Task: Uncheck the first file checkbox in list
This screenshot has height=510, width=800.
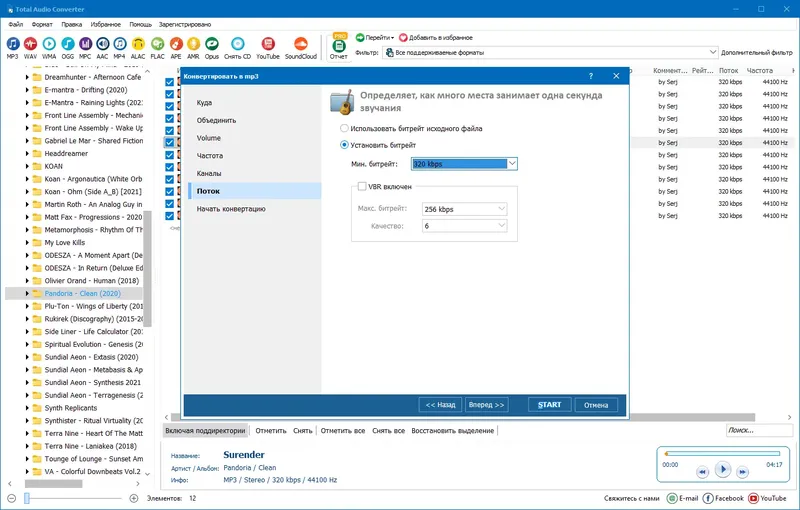Action: [169, 82]
